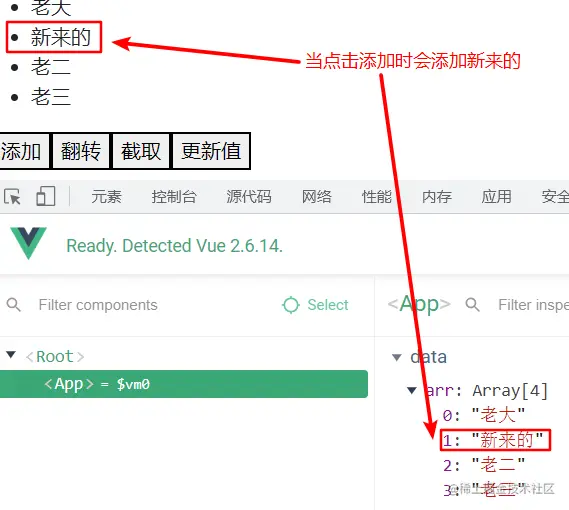Click the 更新值 button
The height and width of the screenshot is (510, 569).
pyautogui.click(x=211, y=151)
